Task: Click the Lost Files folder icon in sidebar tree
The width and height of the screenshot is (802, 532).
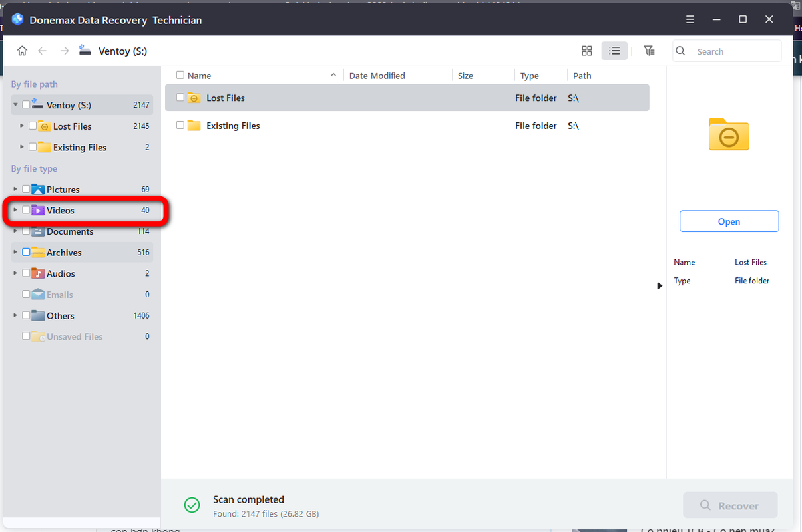Action: (45, 126)
